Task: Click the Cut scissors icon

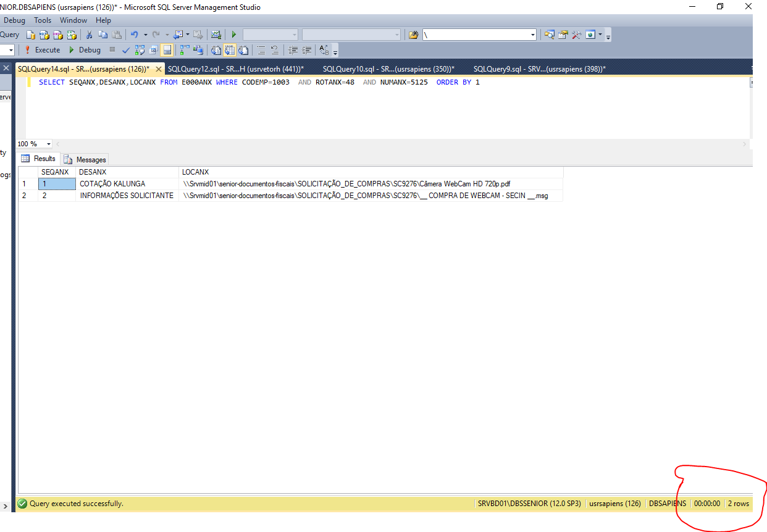Action: [89, 35]
